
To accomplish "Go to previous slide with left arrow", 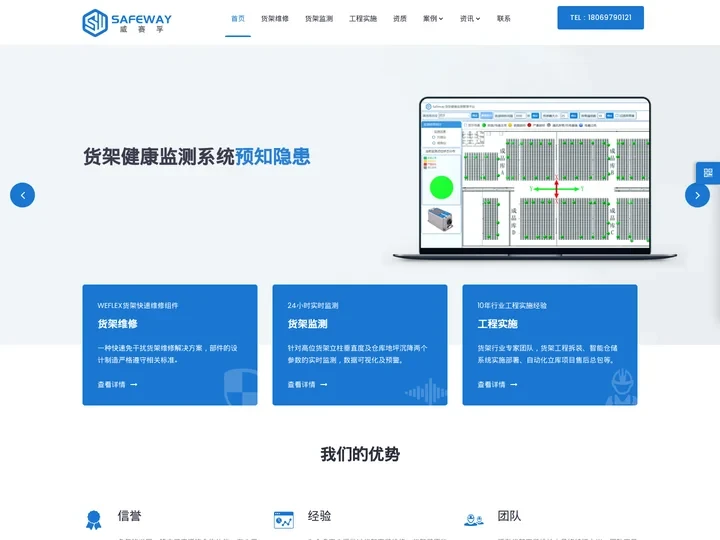I will click(x=22, y=195).
